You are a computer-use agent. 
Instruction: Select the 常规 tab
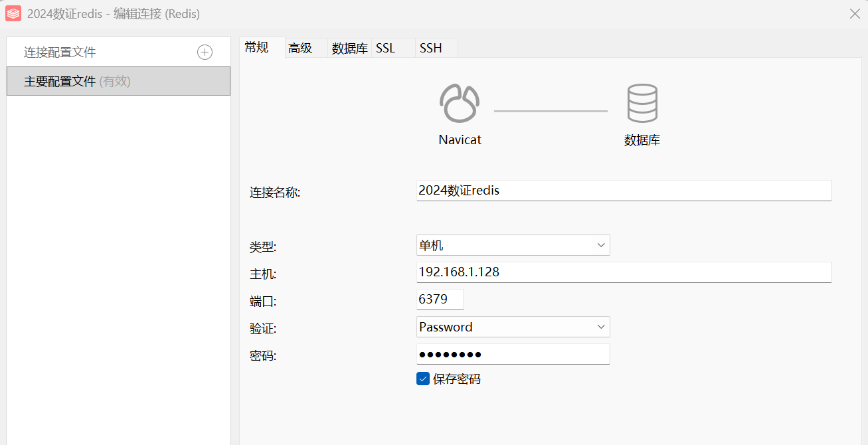coord(257,47)
